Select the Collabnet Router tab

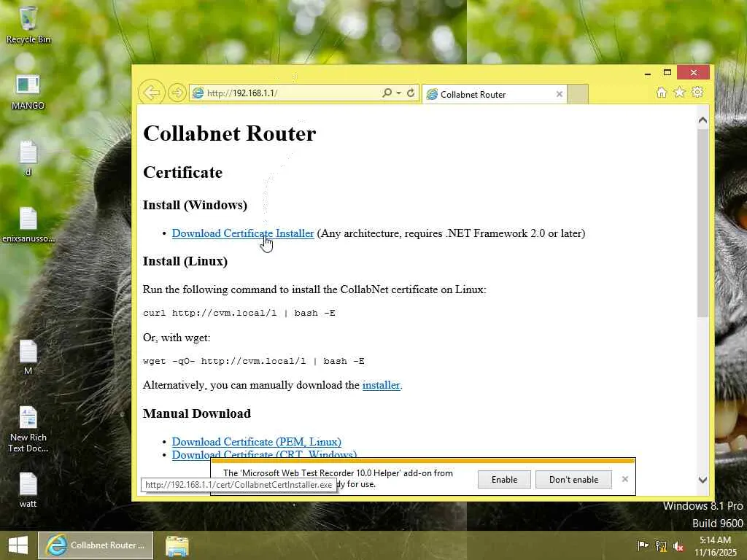click(x=493, y=94)
